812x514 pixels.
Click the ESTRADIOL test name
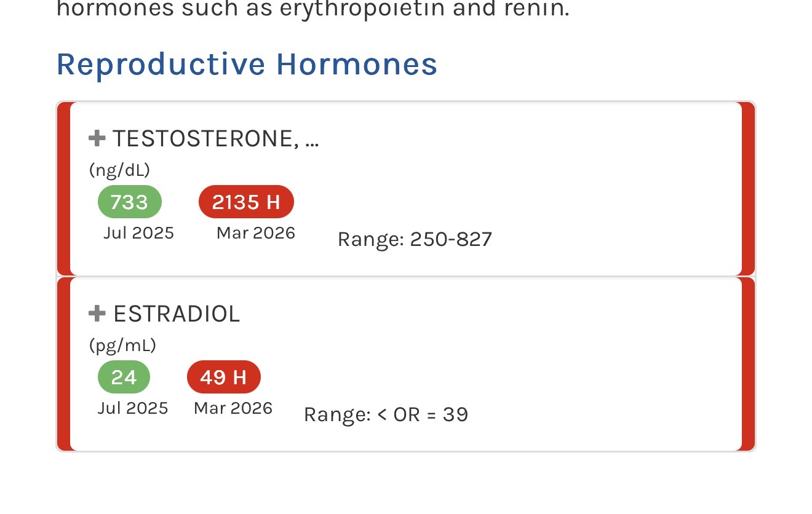point(177,314)
